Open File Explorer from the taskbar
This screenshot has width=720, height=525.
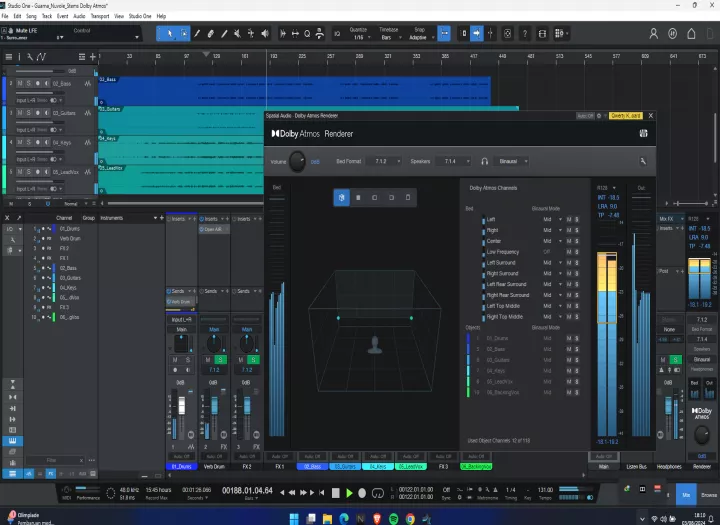pos(327,519)
